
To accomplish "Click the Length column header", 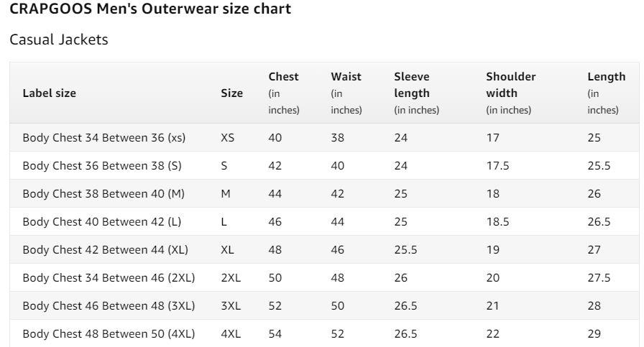I will tap(606, 77).
